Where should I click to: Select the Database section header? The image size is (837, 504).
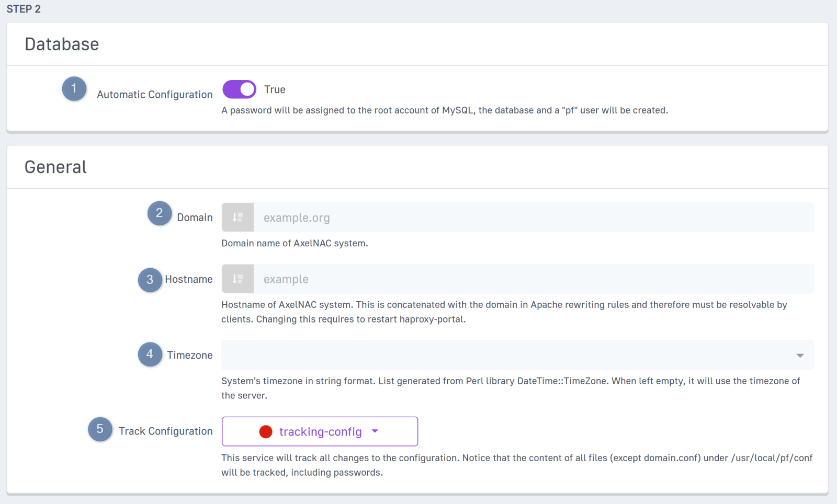point(62,44)
